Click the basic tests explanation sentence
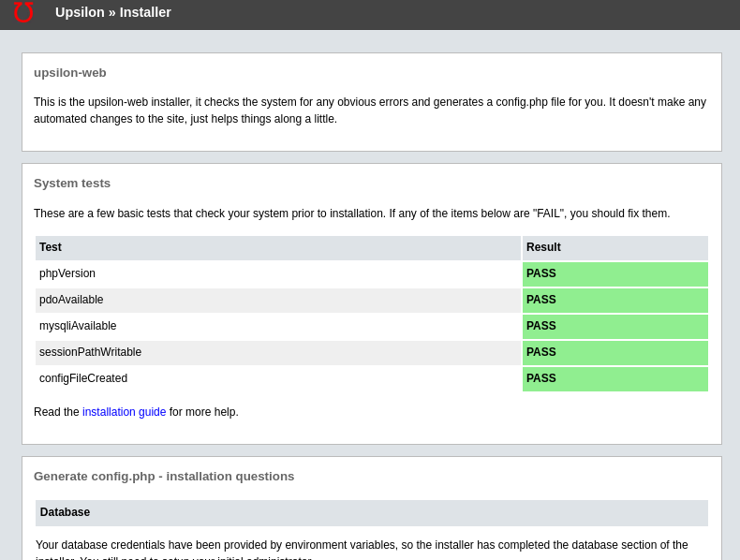The width and height of the screenshot is (740, 560). coord(351,214)
